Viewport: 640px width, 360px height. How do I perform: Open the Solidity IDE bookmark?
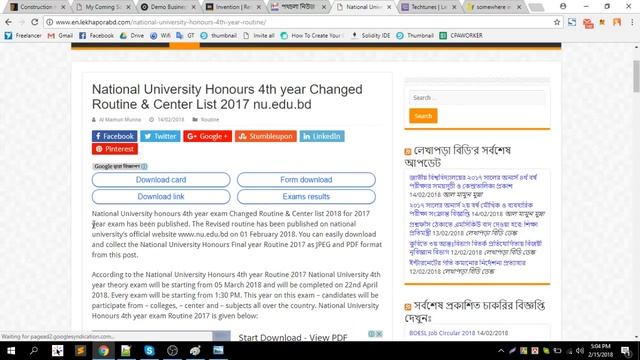(371, 36)
